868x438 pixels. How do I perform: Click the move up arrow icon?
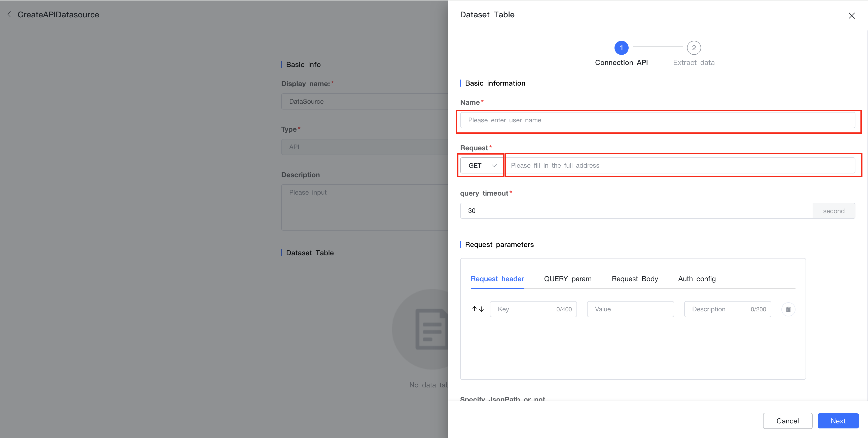tap(474, 309)
